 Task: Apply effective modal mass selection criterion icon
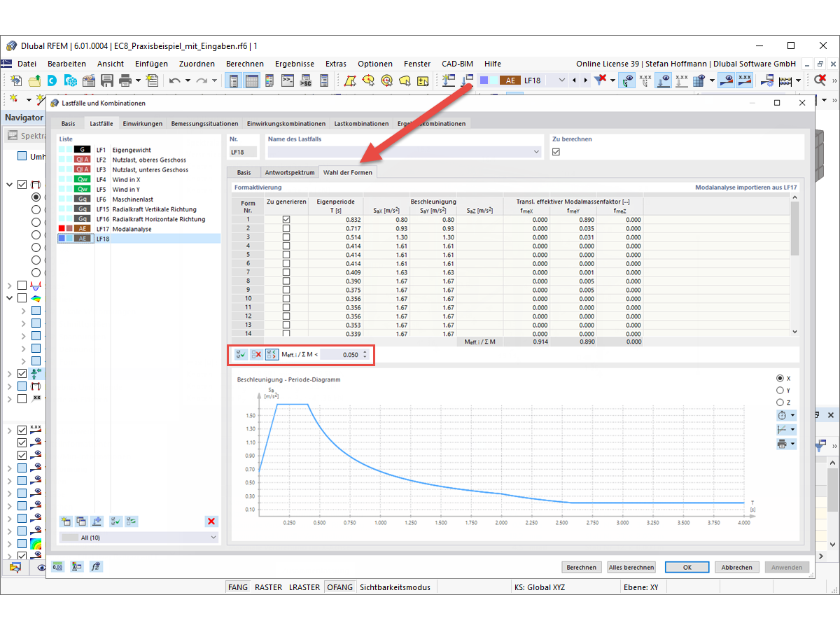click(272, 354)
